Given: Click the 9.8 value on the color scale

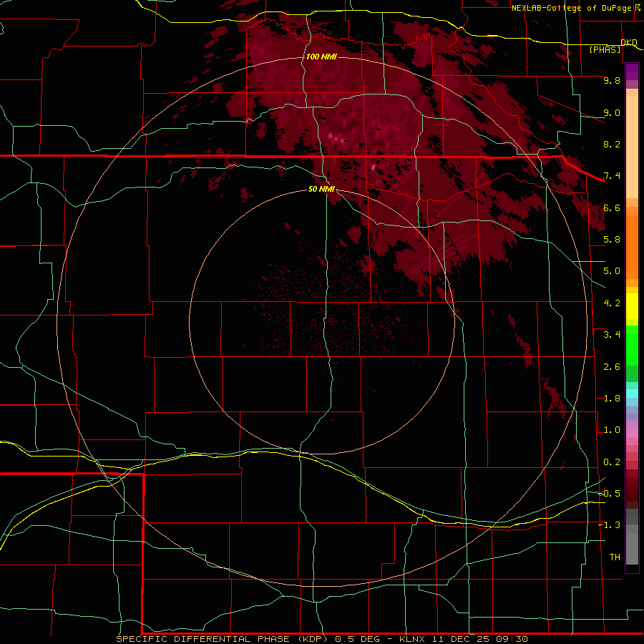Looking at the screenshot, I should (x=612, y=80).
